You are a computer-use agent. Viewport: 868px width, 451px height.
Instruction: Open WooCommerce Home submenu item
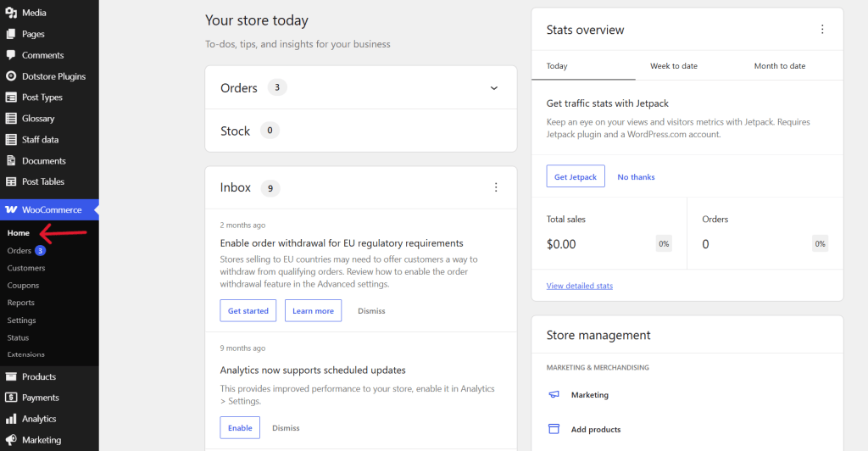pos(19,233)
